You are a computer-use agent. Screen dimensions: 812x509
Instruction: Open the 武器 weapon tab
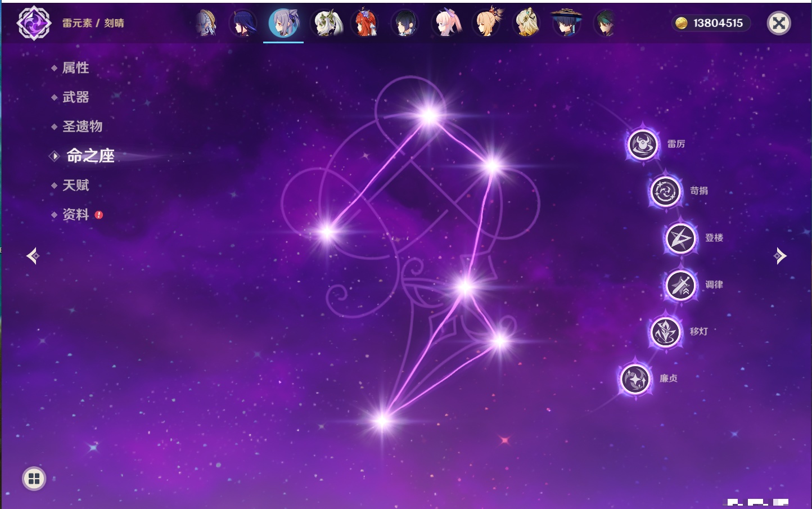pyautogui.click(x=75, y=97)
